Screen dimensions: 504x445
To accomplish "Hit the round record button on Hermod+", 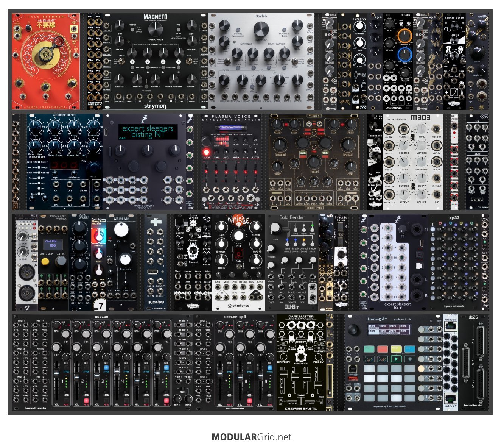I will pyautogui.click(x=410, y=358).
